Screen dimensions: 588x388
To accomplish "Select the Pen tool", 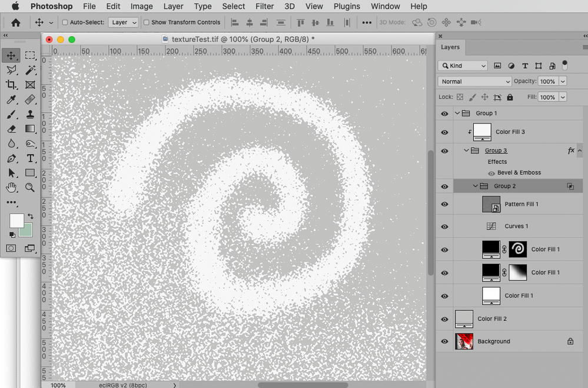I will [11, 158].
